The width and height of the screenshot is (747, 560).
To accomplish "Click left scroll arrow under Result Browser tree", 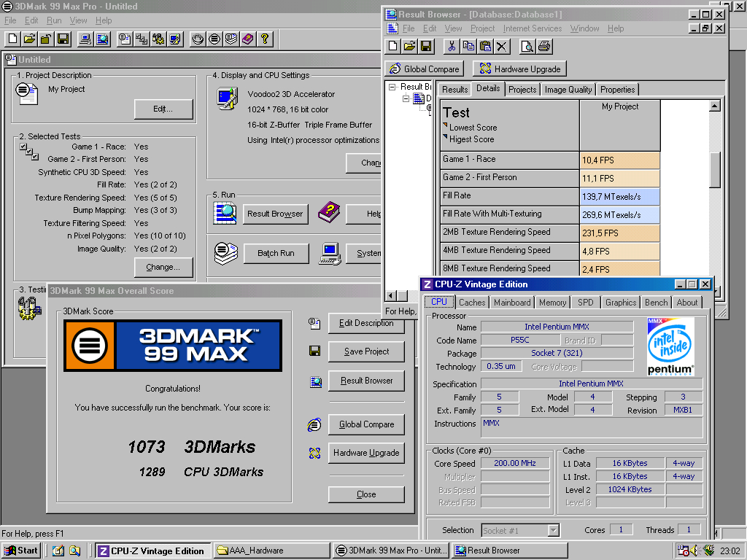I will (x=391, y=296).
